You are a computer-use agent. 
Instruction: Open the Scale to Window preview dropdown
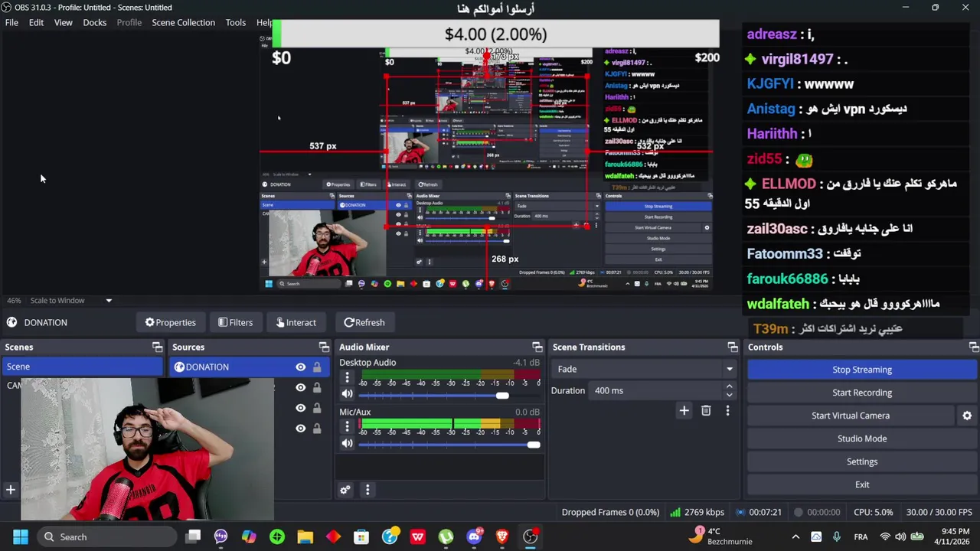[x=70, y=301]
